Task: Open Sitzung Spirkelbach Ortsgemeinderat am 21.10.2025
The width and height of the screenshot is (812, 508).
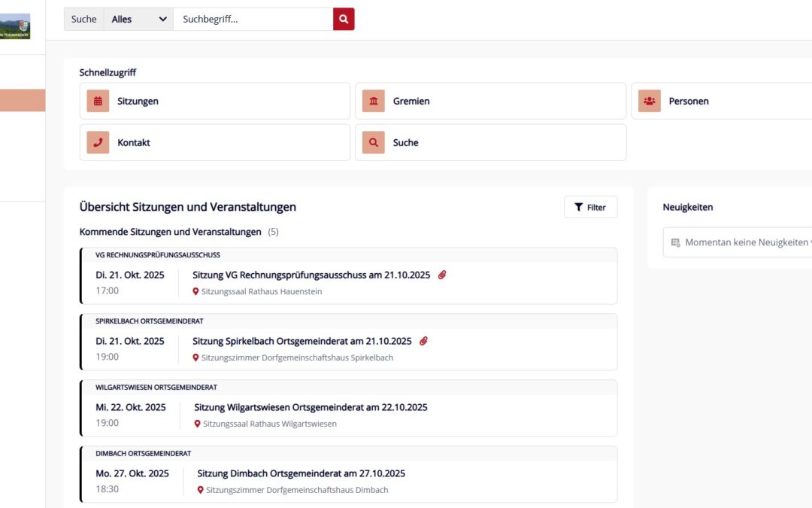Action: tap(302, 342)
